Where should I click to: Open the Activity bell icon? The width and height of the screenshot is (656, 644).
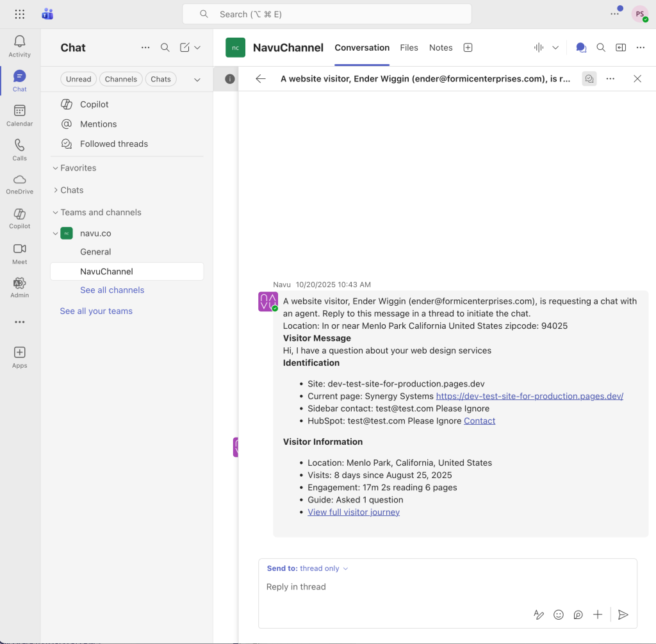tap(19, 46)
